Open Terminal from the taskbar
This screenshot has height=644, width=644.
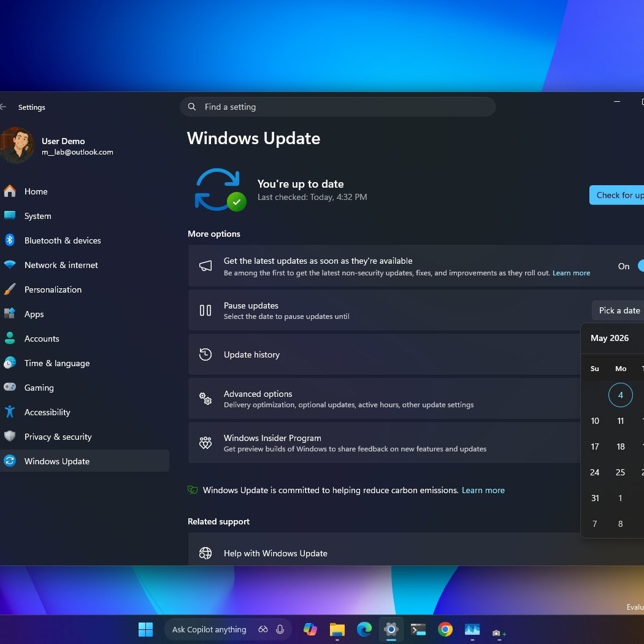click(x=418, y=629)
